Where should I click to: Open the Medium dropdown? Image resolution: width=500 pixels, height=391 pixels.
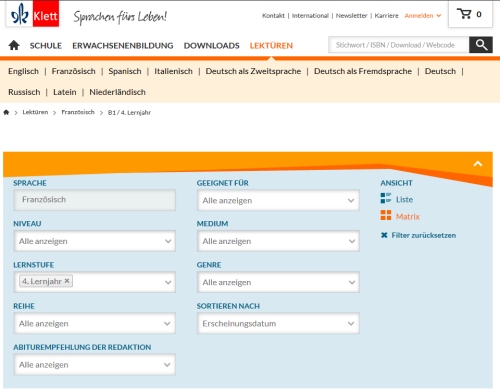278,241
